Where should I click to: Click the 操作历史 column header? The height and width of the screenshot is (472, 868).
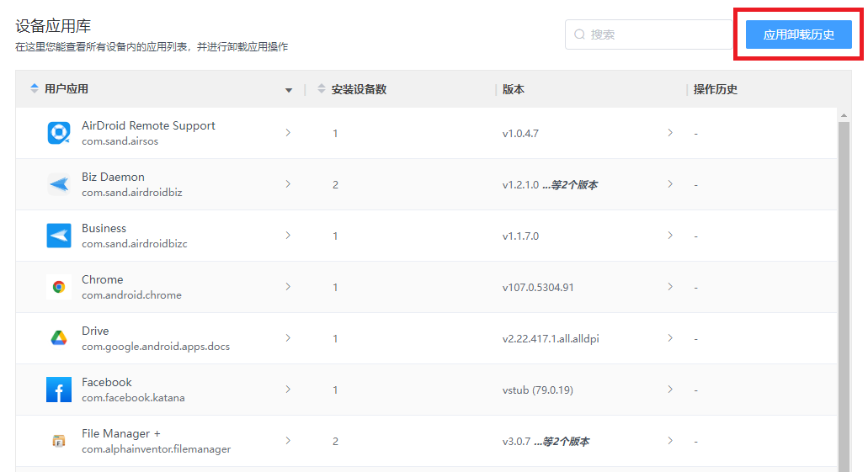pos(716,89)
